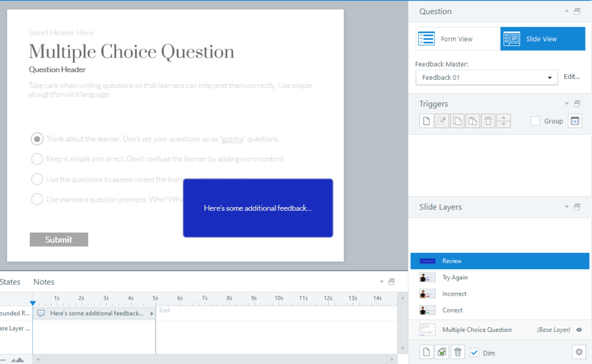Zoom timeline with mountain icon

17,360
